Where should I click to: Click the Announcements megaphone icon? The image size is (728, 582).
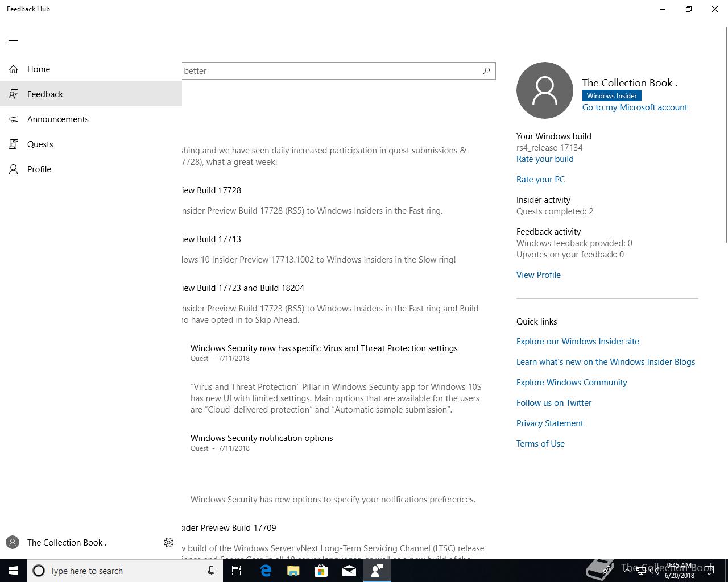tap(14, 119)
